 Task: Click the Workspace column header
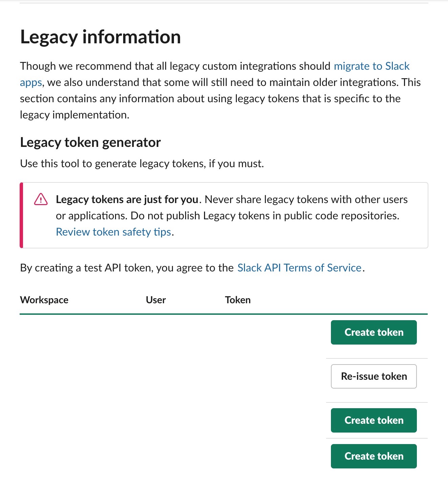point(44,300)
